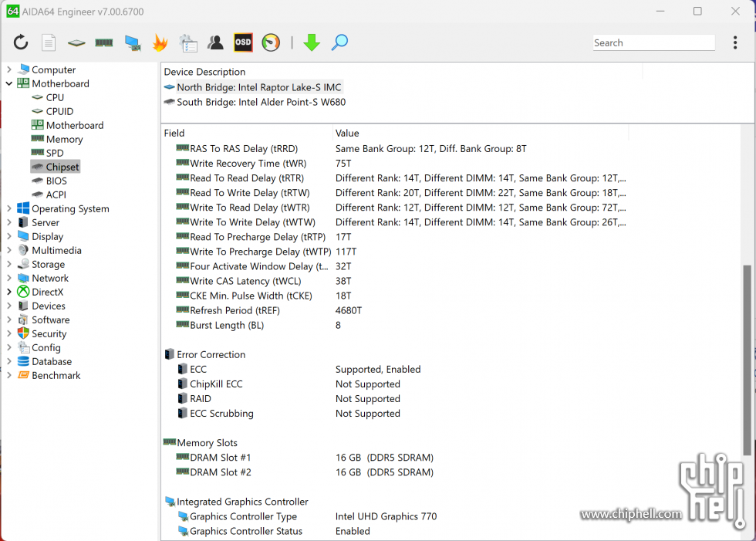Click the magnifier search icon
The height and width of the screenshot is (541, 756).
pyautogui.click(x=339, y=42)
